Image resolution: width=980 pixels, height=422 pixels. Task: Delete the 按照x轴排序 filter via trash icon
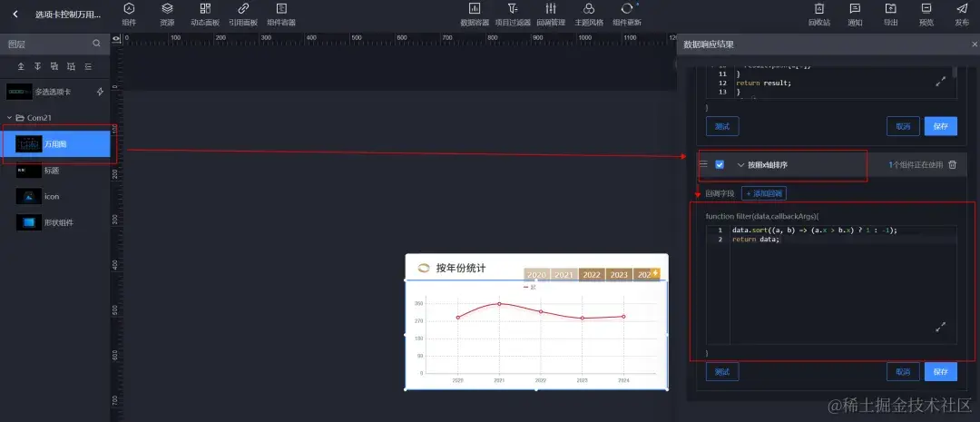pyautogui.click(x=953, y=165)
